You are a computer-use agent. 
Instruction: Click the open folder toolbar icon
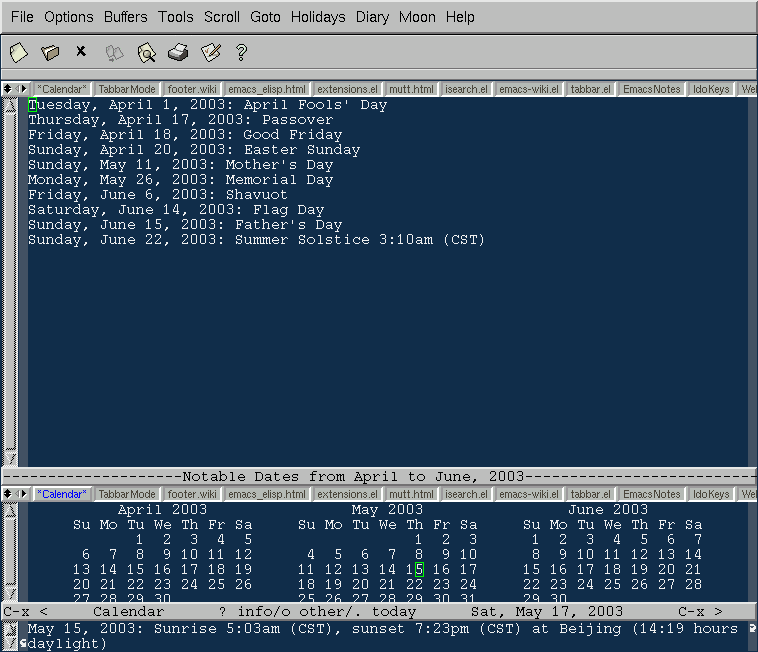click(50, 52)
